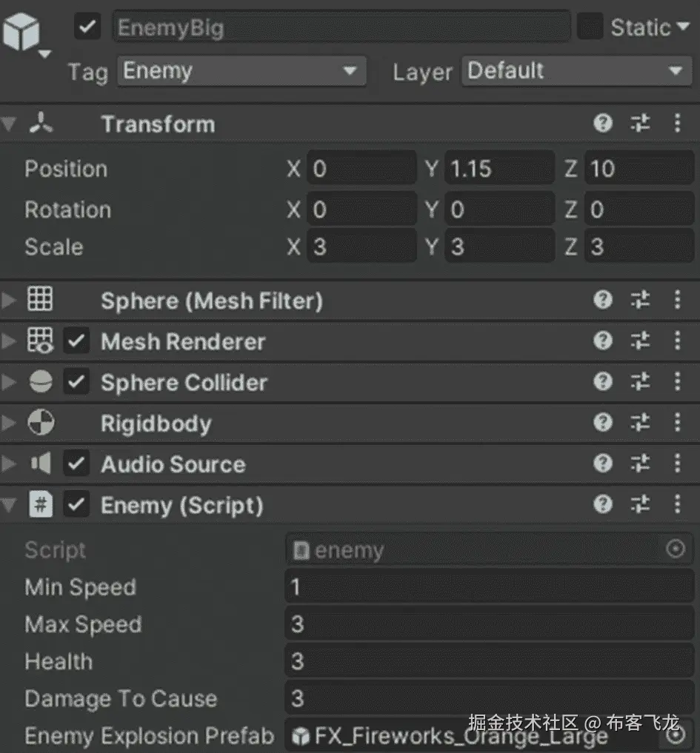This screenshot has width=700, height=753.
Task: Expand the Rigidbody component foldout
Action: 9,424
